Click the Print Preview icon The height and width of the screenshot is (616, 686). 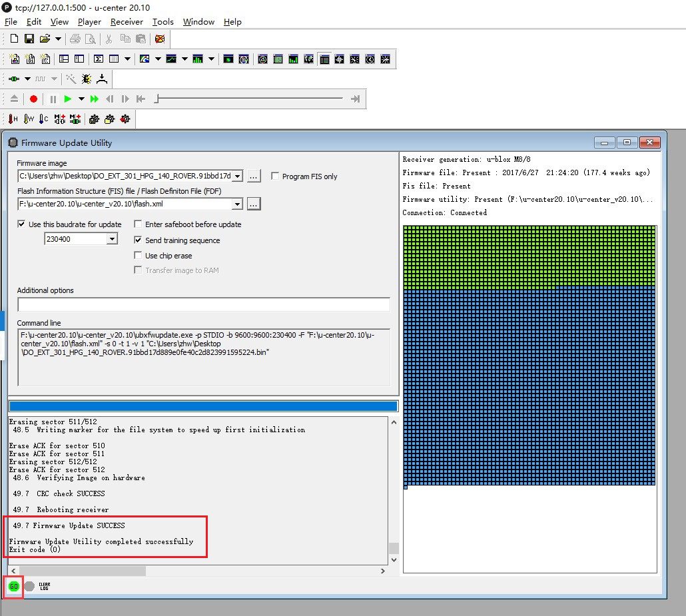click(91, 39)
